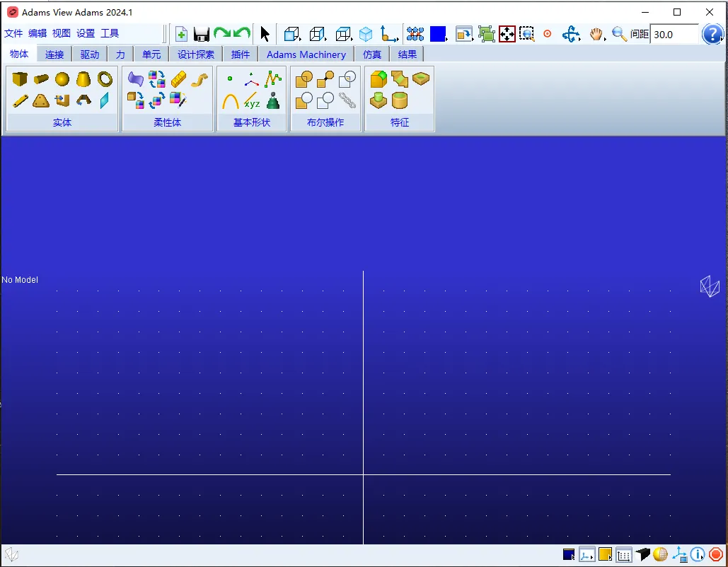Select the green Point construction tool

230,79
